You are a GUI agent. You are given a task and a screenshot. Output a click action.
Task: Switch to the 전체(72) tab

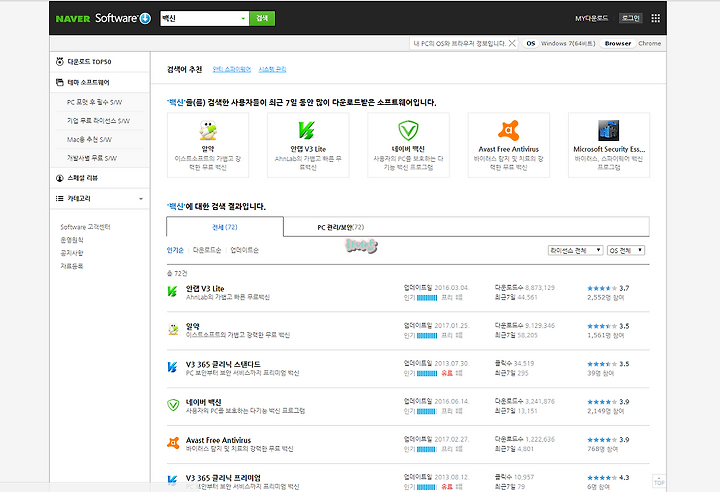225,227
